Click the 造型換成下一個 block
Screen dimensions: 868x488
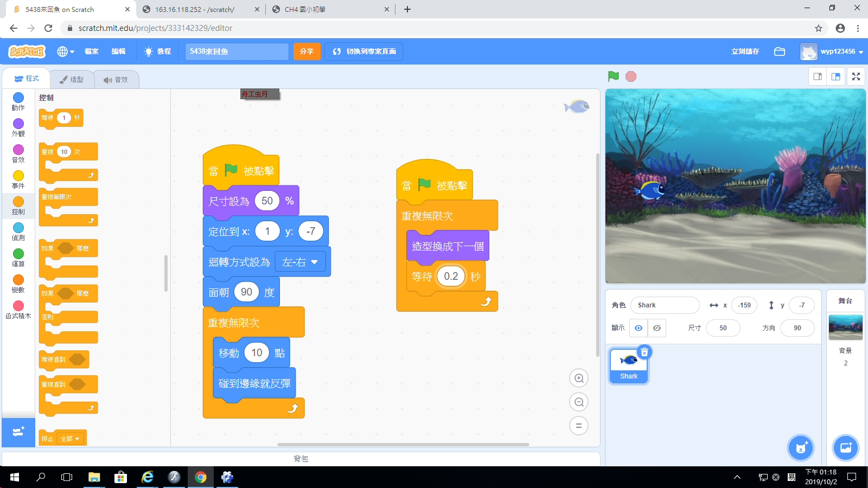coord(448,246)
